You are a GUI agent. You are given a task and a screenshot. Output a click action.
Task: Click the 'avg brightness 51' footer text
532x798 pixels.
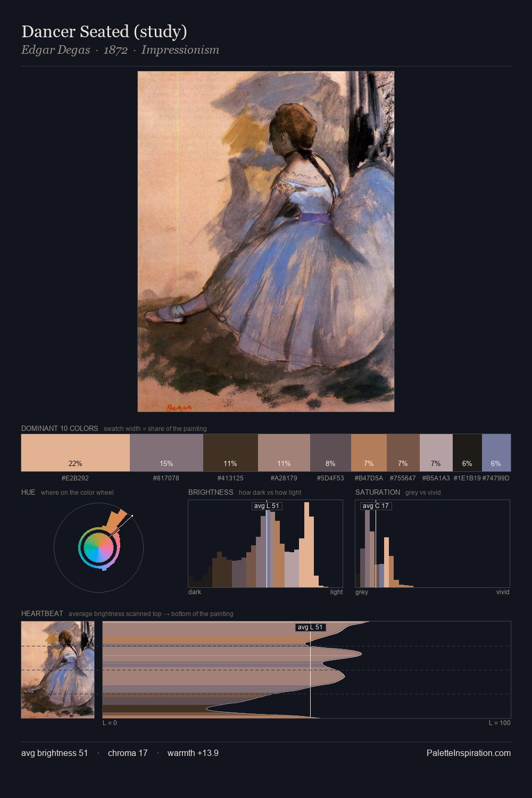click(x=55, y=753)
